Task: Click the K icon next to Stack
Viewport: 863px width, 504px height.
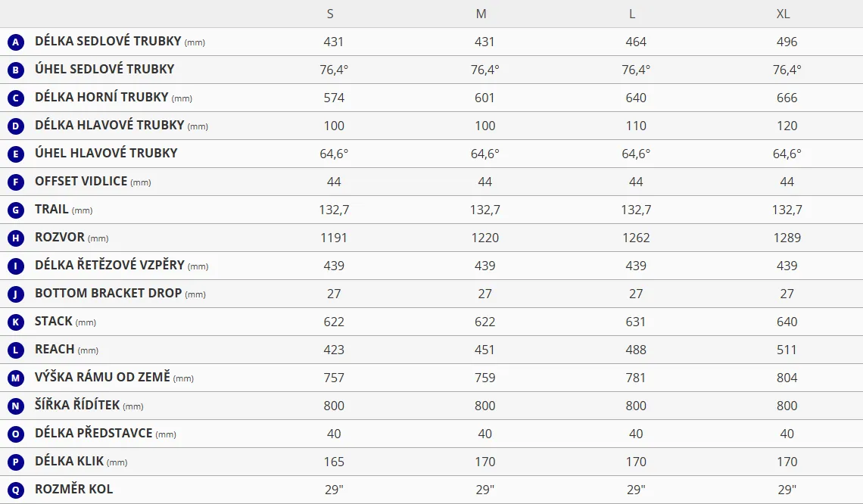Action: (16, 322)
